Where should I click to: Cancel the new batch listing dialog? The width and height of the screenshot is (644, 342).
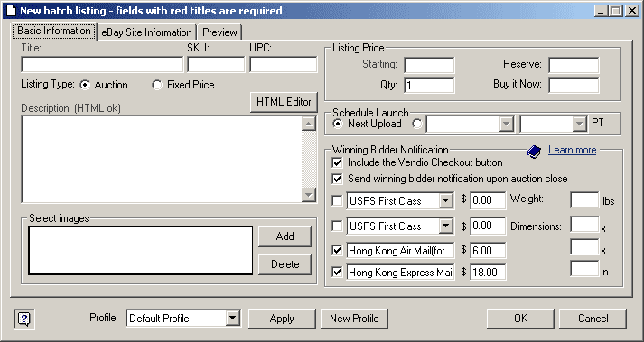(593, 319)
